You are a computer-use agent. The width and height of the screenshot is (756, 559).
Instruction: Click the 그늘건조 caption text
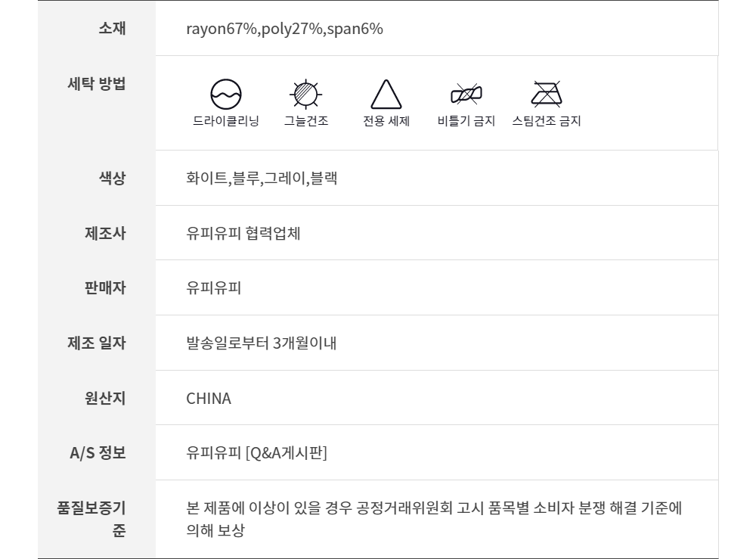click(x=305, y=121)
